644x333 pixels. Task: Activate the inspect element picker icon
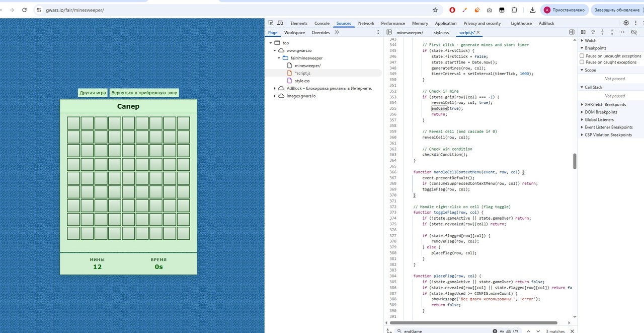point(270,23)
